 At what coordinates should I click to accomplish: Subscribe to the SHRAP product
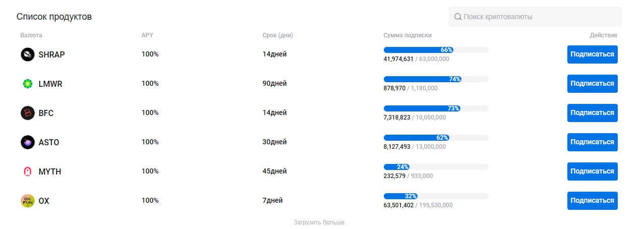pos(592,54)
